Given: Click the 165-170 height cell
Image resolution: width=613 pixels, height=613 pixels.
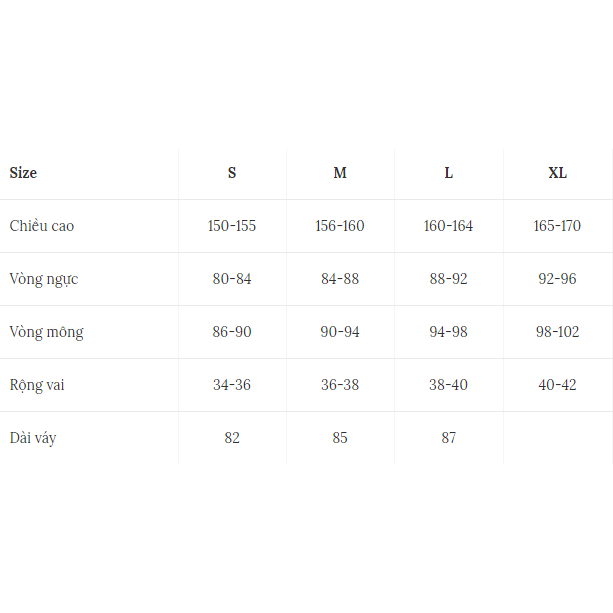Looking at the screenshot, I should (x=557, y=226).
